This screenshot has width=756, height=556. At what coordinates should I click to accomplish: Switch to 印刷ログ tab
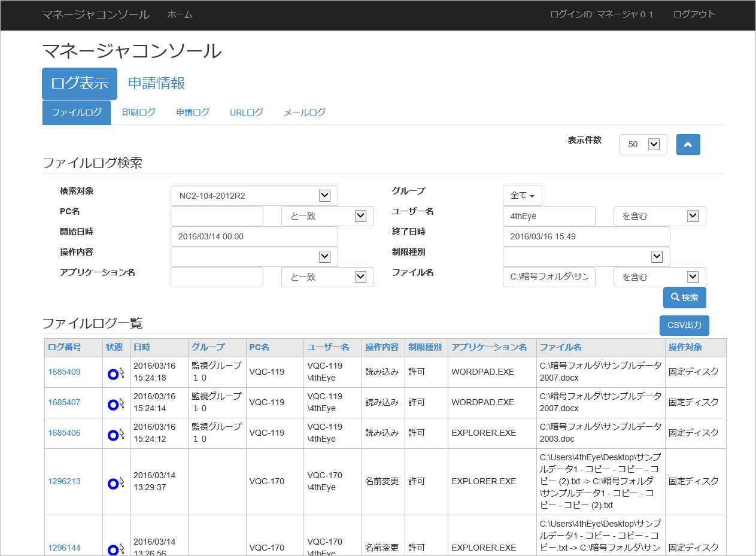click(x=139, y=113)
